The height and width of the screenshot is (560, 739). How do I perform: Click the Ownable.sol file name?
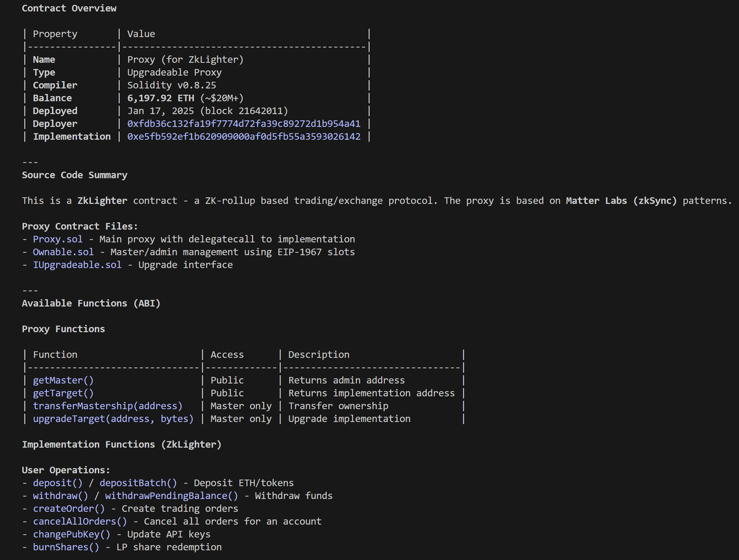click(x=63, y=252)
